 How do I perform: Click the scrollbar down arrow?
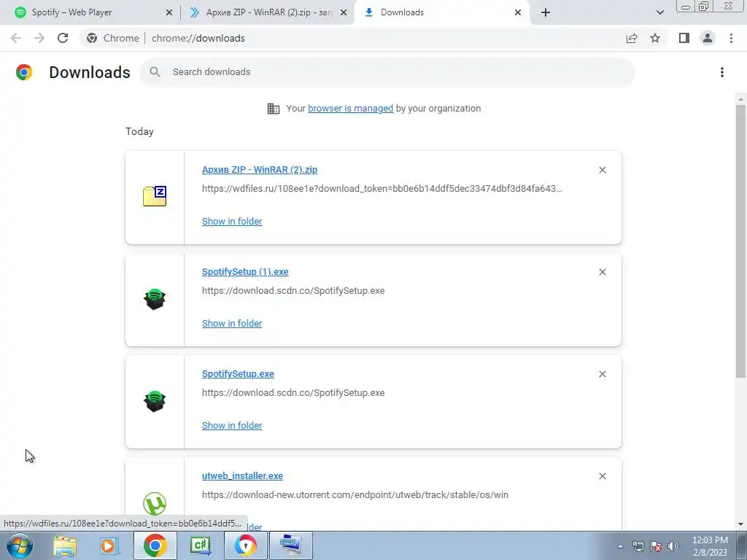pos(740,524)
